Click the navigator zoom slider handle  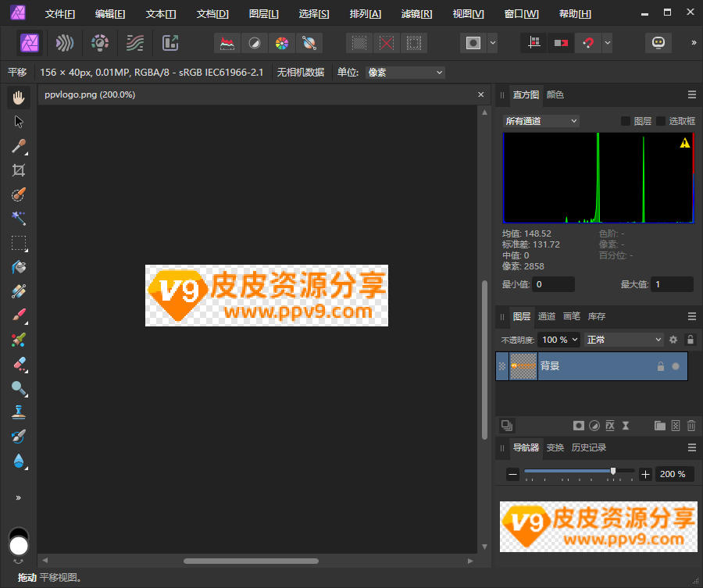[x=613, y=471]
